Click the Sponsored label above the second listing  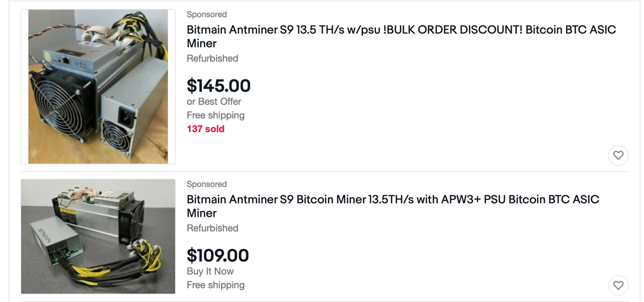coord(207,184)
